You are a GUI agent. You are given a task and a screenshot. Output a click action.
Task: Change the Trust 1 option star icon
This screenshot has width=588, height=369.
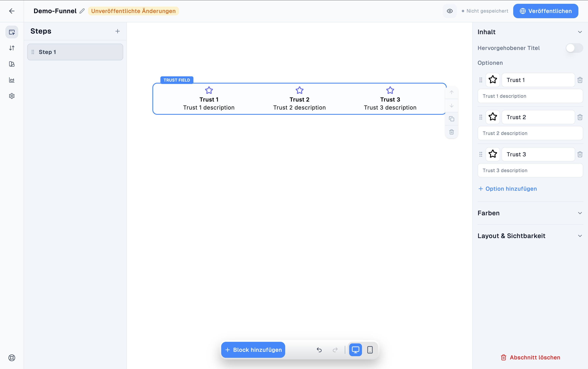(493, 80)
